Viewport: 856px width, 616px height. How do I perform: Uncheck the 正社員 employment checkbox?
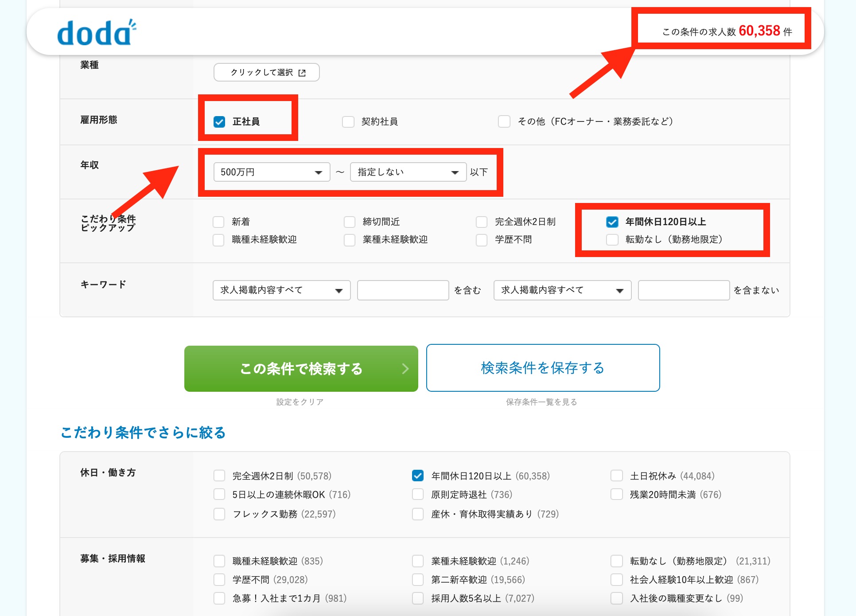(x=219, y=122)
